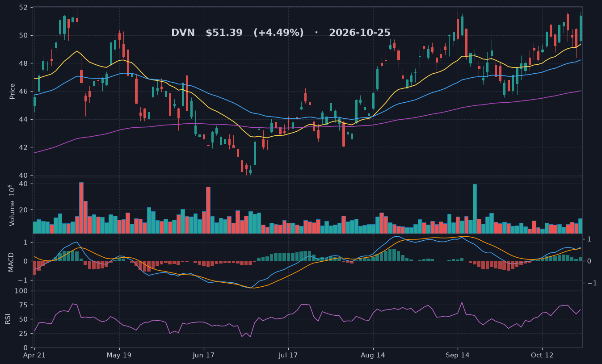The height and width of the screenshot is (364, 602).
Task: Click the Jun 17 date axis label
Action: (x=204, y=356)
